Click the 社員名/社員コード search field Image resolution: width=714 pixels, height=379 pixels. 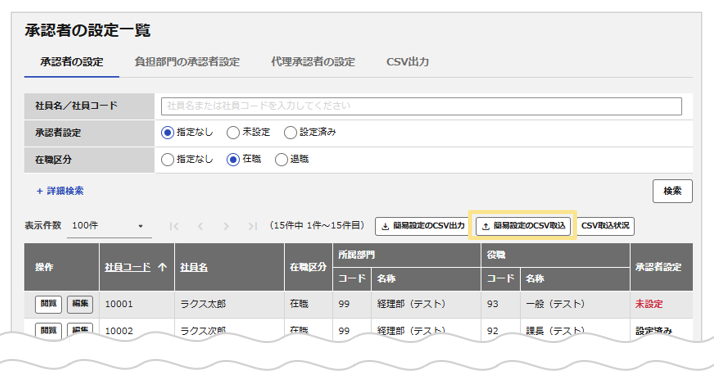pyautogui.click(x=421, y=106)
